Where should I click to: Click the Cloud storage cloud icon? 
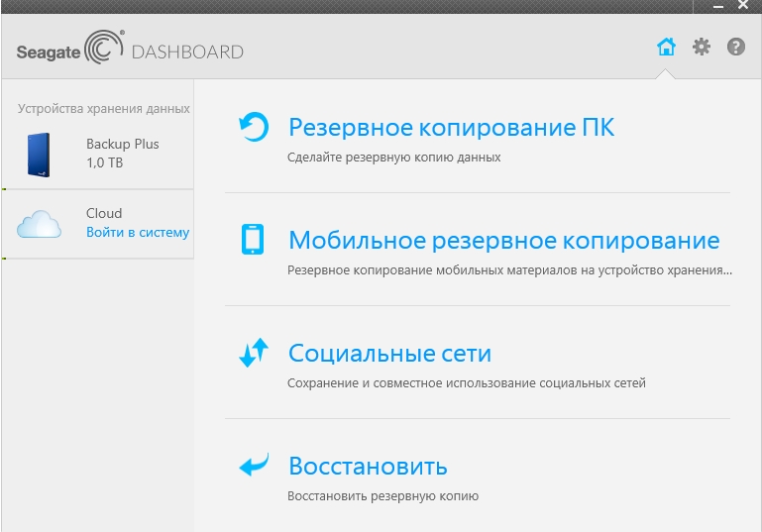39,224
